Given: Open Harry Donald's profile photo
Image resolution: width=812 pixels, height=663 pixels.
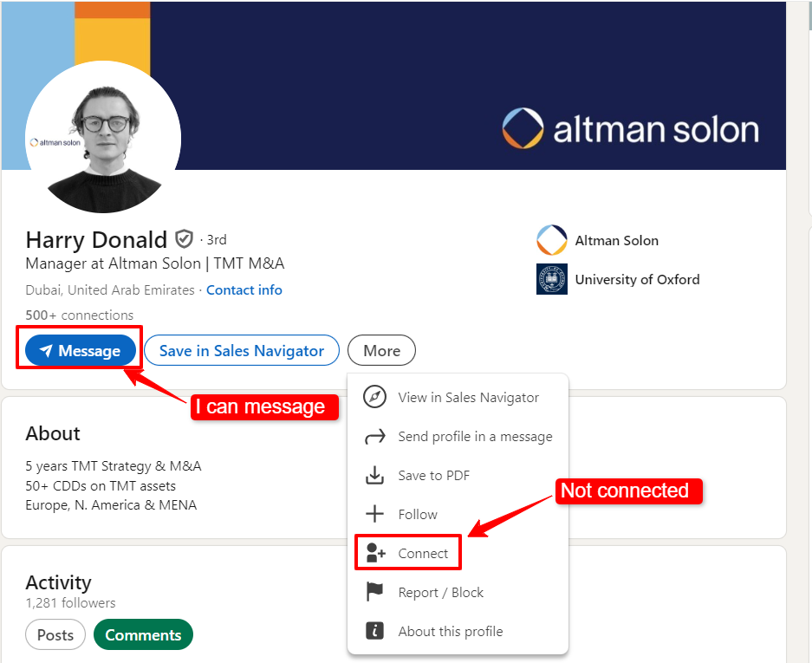Looking at the screenshot, I should [x=103, y=137].
